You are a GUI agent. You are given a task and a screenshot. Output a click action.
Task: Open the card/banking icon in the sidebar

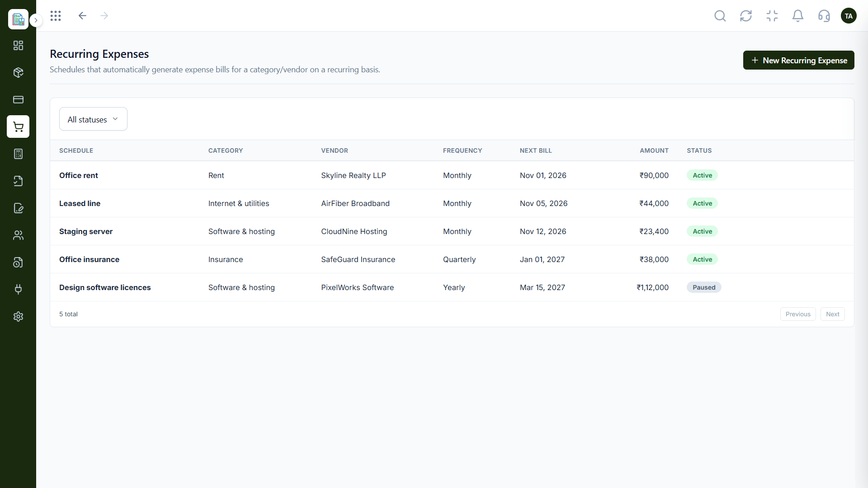click(x=18, y=99)
